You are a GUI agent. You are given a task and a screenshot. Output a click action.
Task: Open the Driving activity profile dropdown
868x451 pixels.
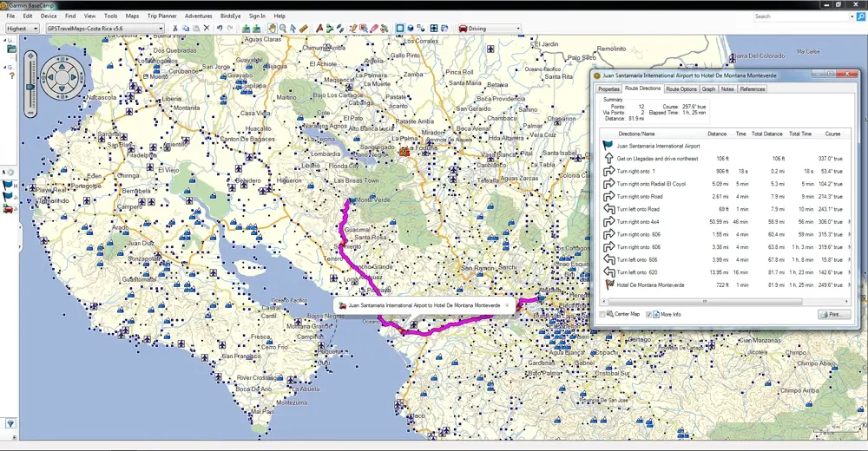(x=490, y=29)
